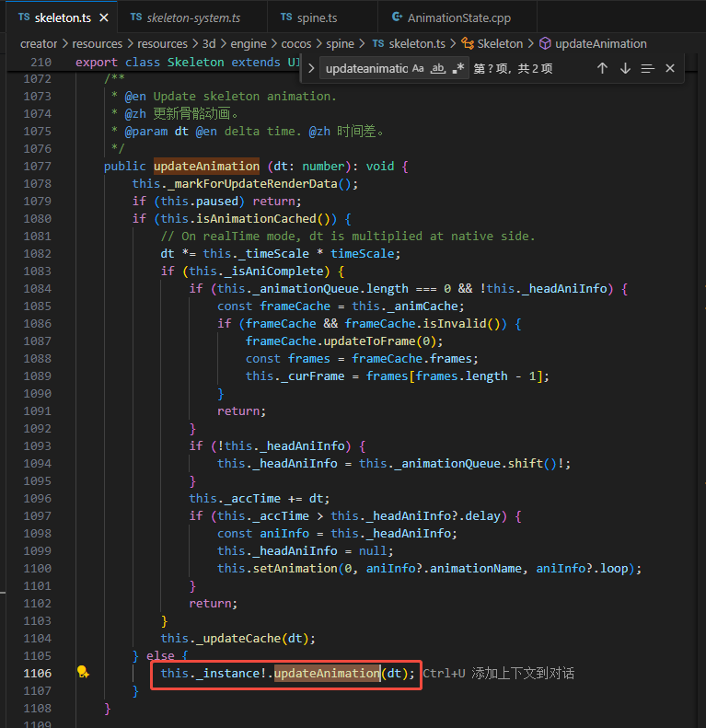Click the lightbulb code action on line 1106
The image size is (706, 728).
(x=83, y=672)
